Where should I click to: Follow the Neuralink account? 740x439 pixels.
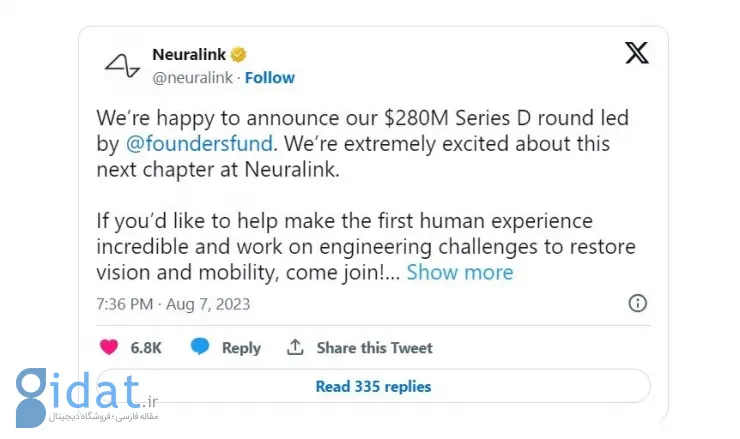(x=269, y=77)
